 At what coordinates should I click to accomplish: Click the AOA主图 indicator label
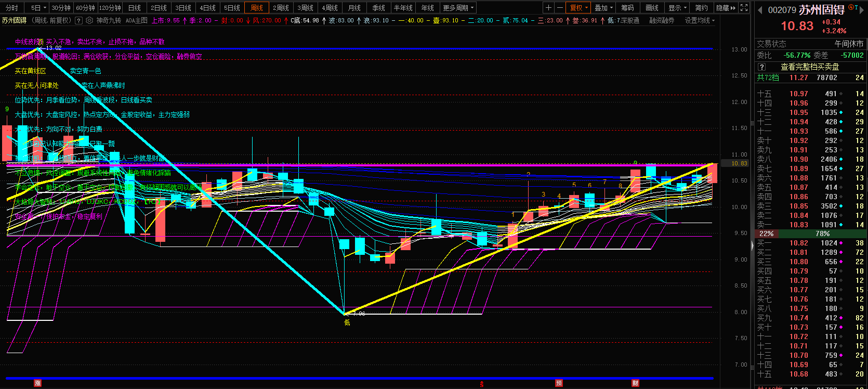pyautogui.click(x=137, y=21)
